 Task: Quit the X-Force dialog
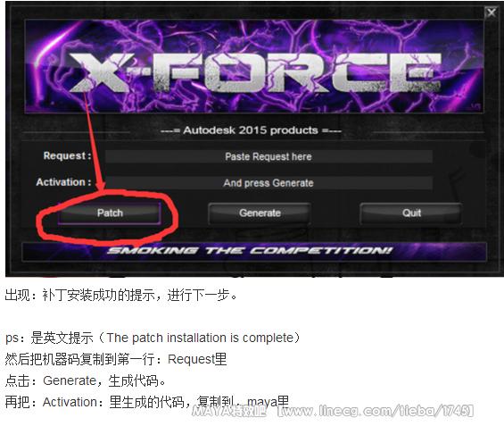(x=411, y=213)
